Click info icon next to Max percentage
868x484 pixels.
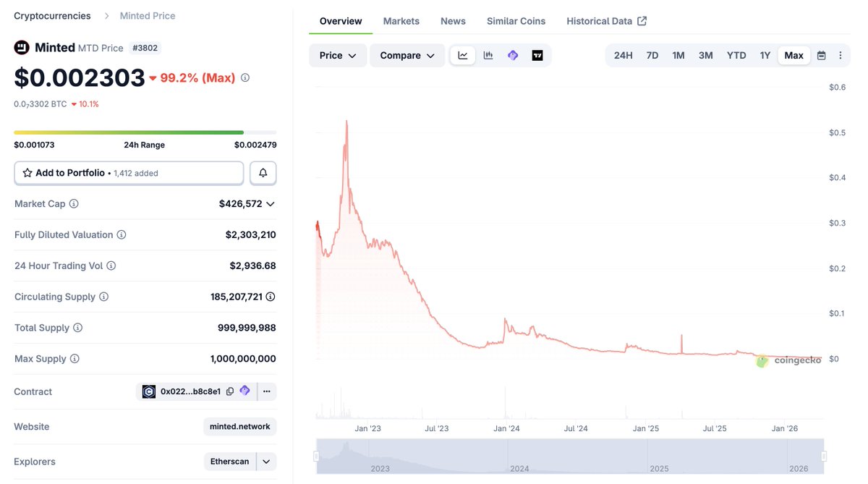[x=245, y=77]
